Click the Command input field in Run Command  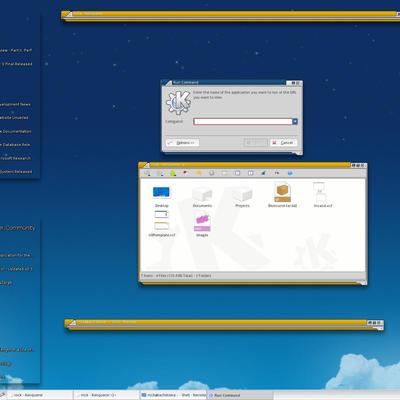coord(243,122)
